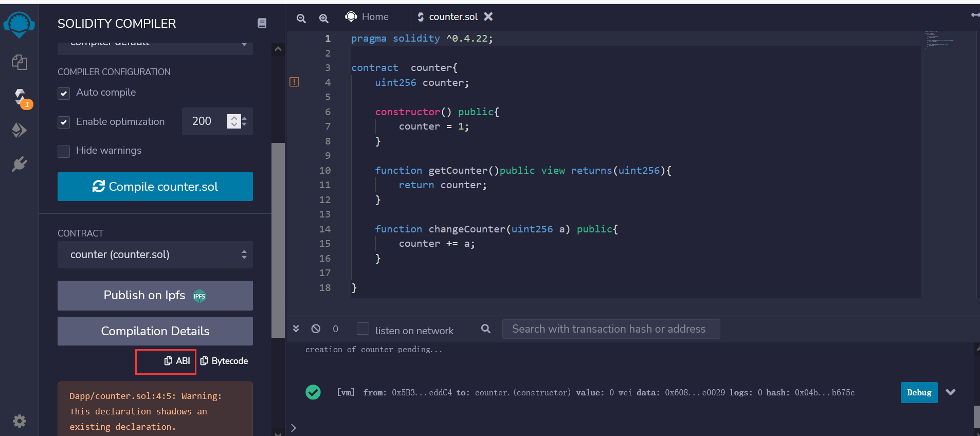This screenshot has height=436, width=980.
Task: Click the optimization runs value 200
Action: click(202, 121)
